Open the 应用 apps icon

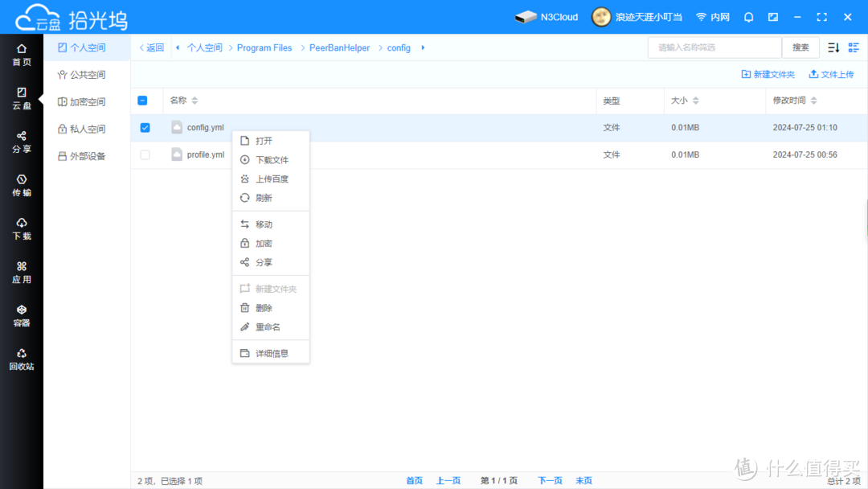click(x=22, y=273)
